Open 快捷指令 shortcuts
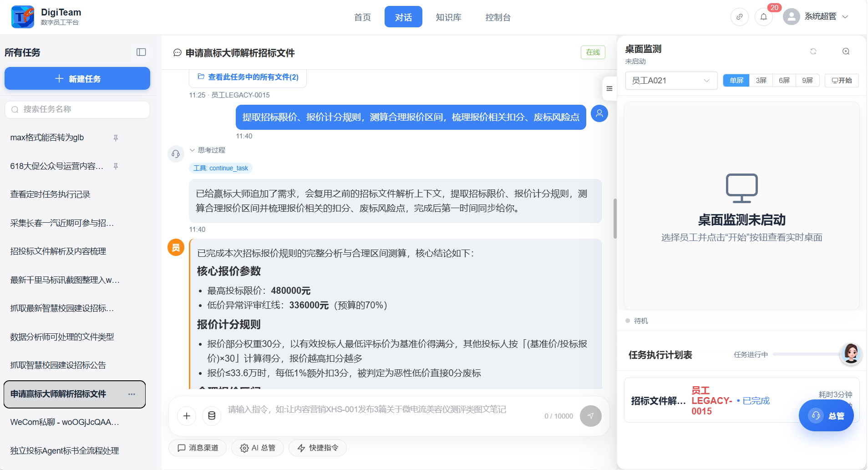The width and height of the screenshot is (868, 470). point(318,448)
